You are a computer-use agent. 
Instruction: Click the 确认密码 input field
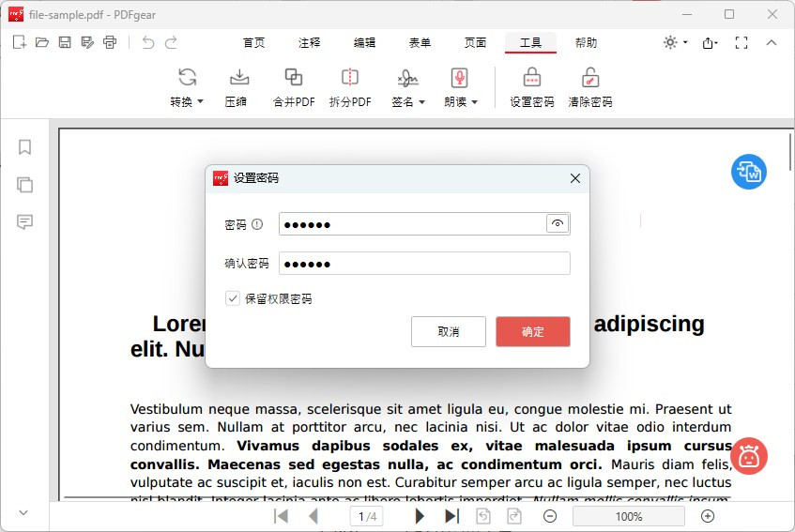tap(424, 264)
